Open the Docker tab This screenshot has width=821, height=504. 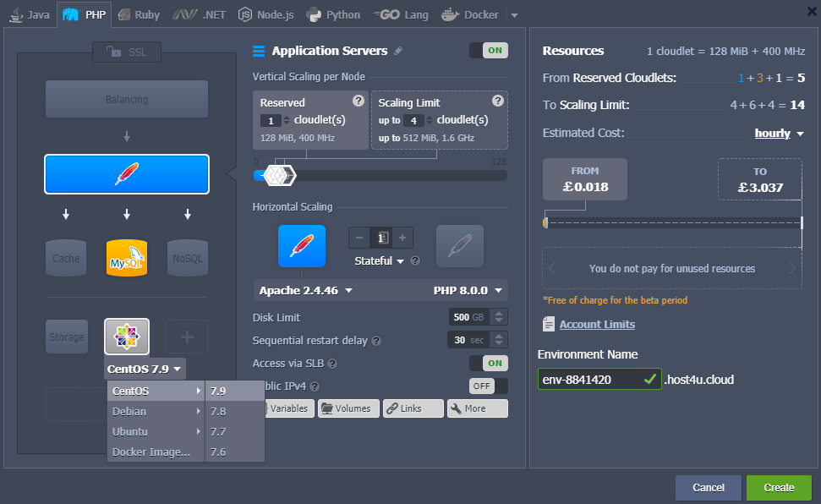point(469,14)
